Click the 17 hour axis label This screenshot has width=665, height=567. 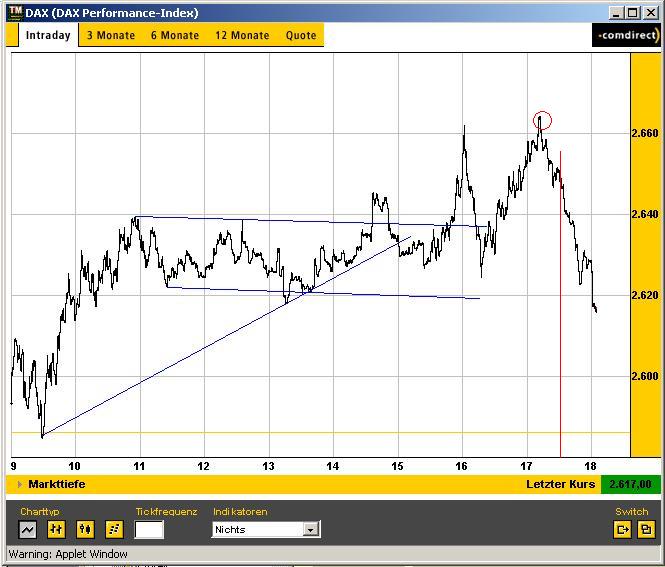click(x=526, y=466)
